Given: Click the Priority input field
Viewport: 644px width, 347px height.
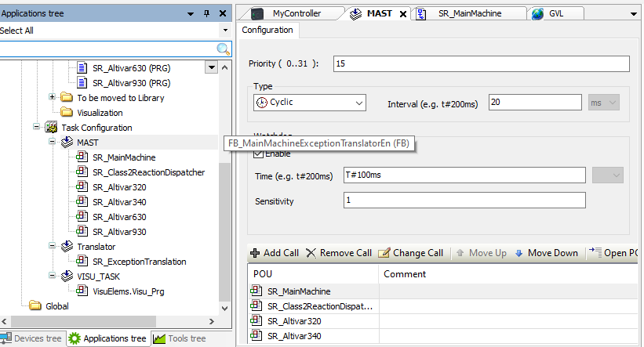Looking at the screenshot, I should (481, 64).
